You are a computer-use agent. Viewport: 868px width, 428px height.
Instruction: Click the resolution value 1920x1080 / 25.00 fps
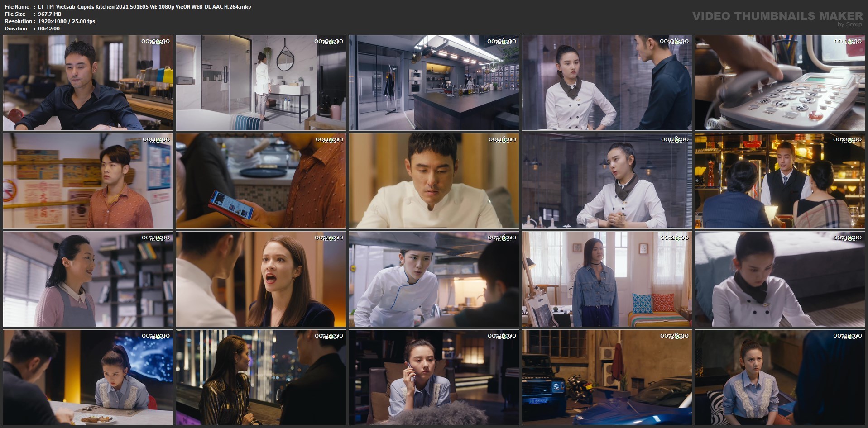pyautogui.click(x=67, y=21)
